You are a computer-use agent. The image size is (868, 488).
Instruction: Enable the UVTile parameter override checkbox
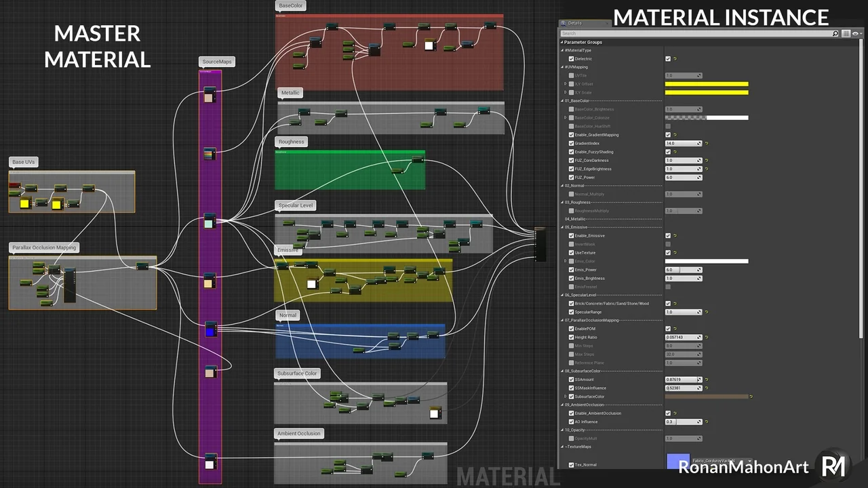tap(571, 76)
